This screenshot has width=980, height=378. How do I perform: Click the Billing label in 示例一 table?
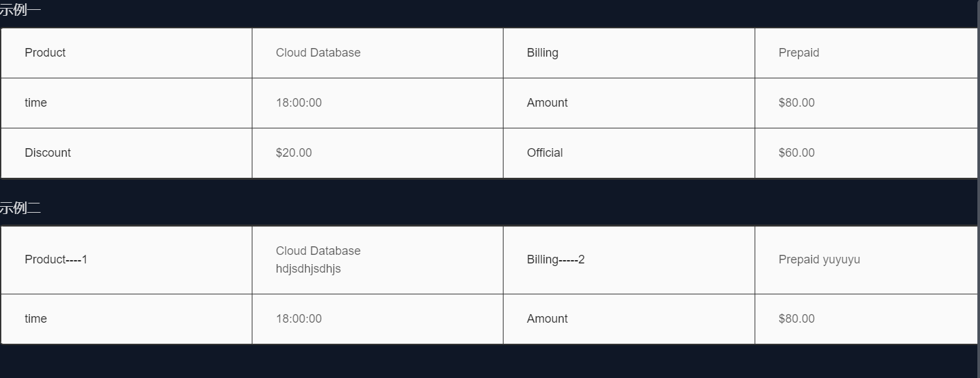click(x=542, y=53)
